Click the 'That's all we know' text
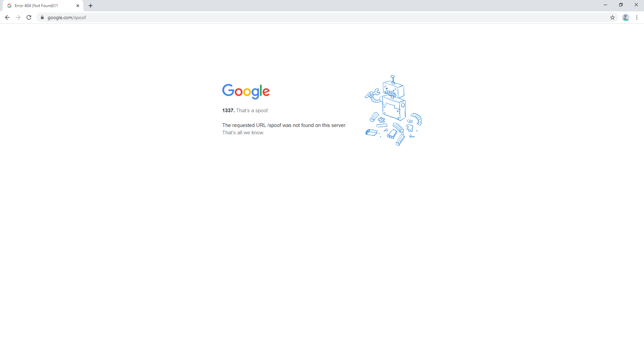644x348 pixels. pyautogui.click(x=243, y=133)
